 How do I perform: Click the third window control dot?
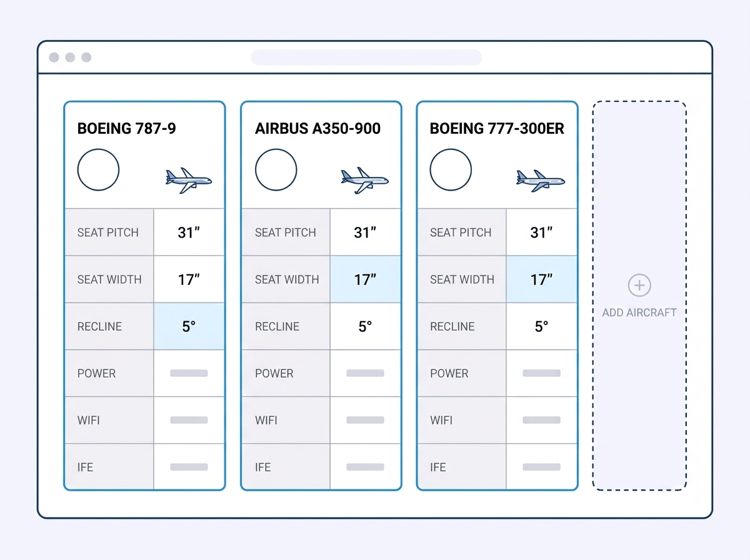(86, 57)
